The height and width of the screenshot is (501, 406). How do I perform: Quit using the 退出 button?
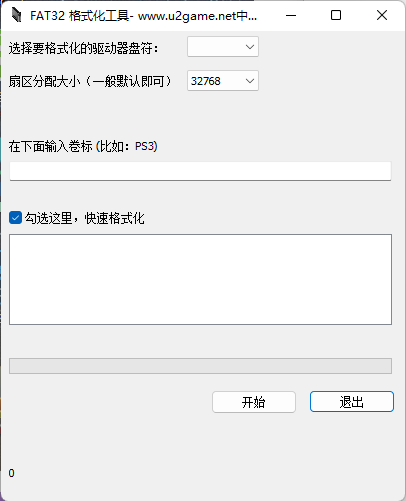352,402
